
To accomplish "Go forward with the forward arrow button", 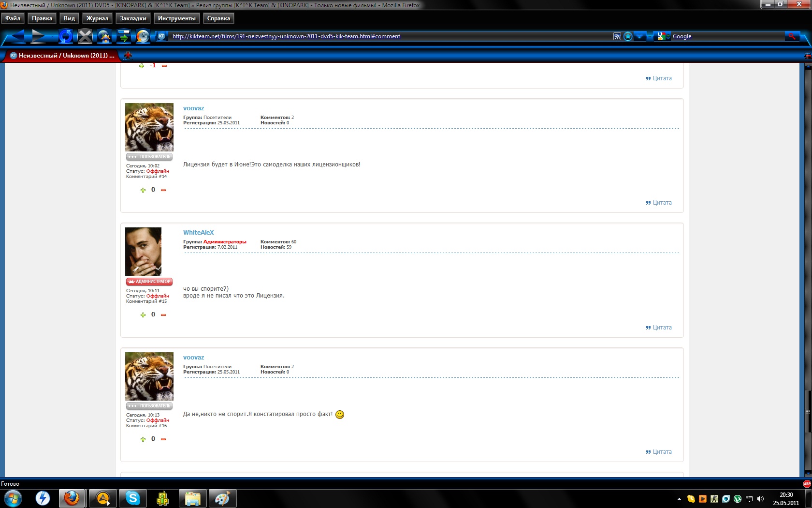I will [39, 36].
